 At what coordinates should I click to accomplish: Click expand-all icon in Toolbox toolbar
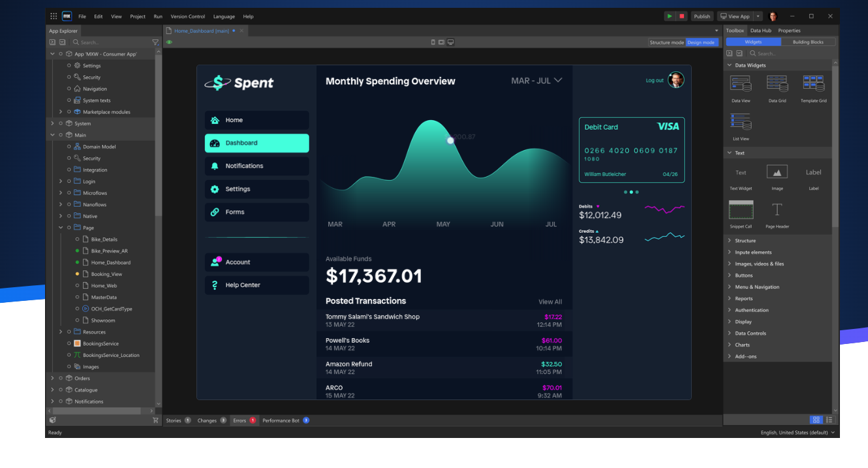(730, 54)
